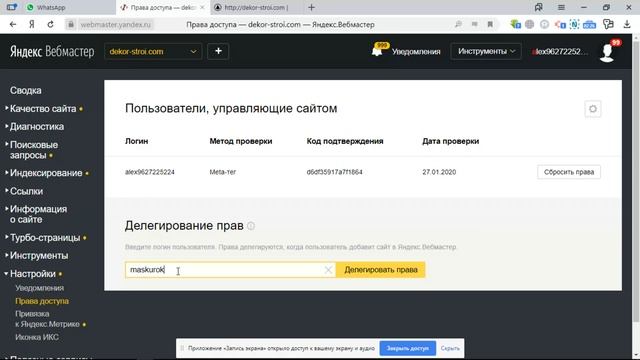Open the user avatar profile menu
The height and width of the screenshot is (360, 640).
point(607,52)
